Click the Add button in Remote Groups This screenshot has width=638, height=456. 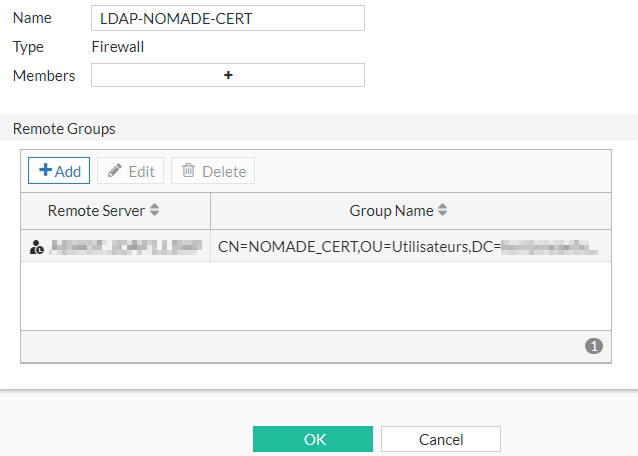click(x=59, y=171)
